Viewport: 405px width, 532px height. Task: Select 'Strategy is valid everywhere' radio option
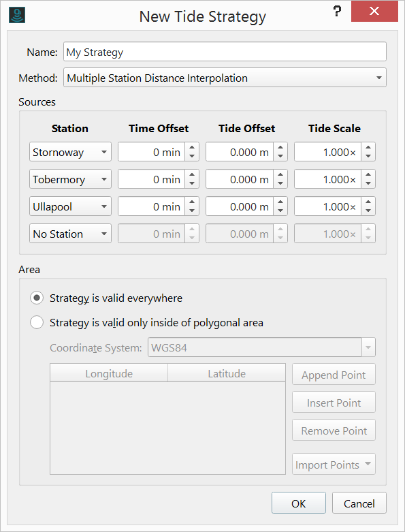click(x=37, y=298)
